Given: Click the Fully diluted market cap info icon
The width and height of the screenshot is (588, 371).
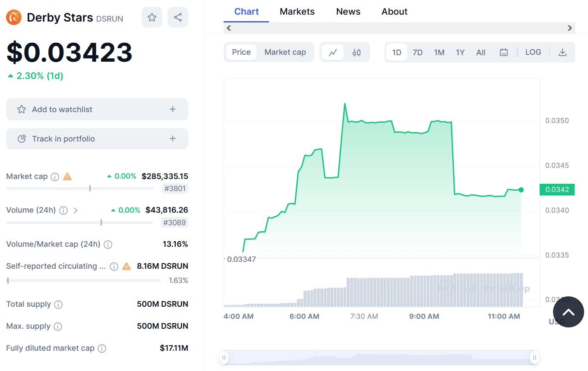Looking at the screenshot, I should (102, 349).
